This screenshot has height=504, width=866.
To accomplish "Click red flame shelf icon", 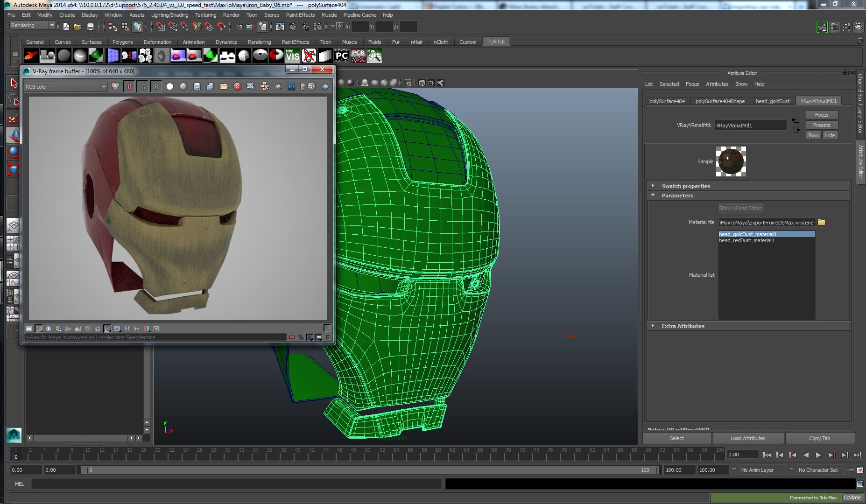I will [x=31, y=56].
